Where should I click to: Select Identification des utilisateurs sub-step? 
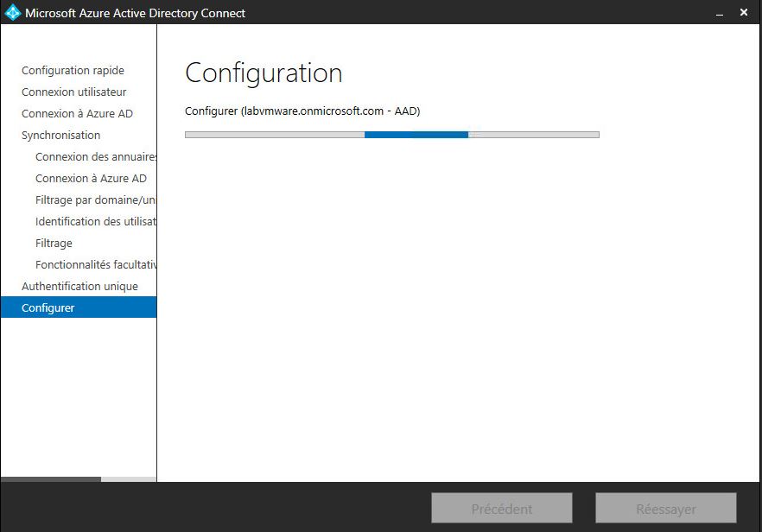click(96, 222)
